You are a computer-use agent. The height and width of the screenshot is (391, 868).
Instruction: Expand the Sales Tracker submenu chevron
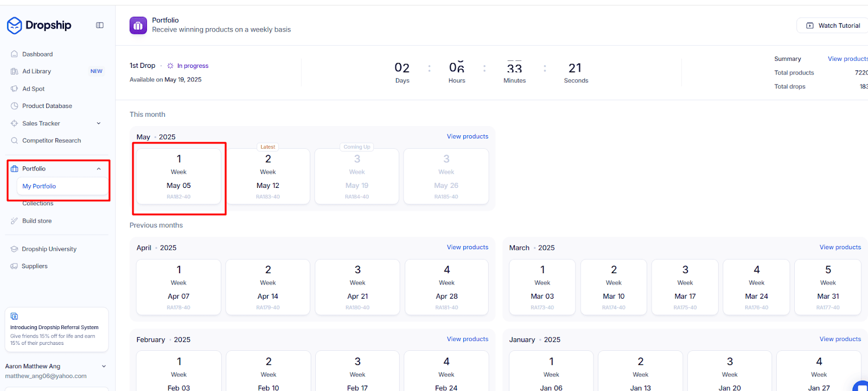coord(99,123)
